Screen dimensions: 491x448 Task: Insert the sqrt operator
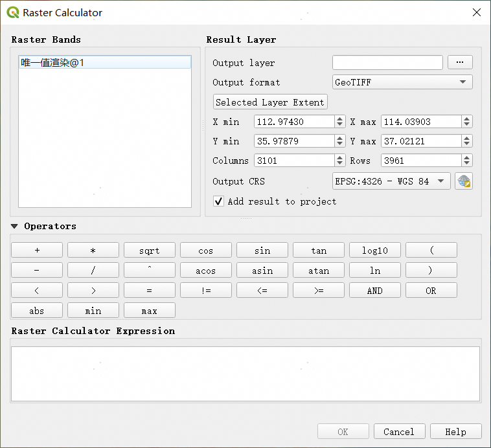[x=149, y=251]
